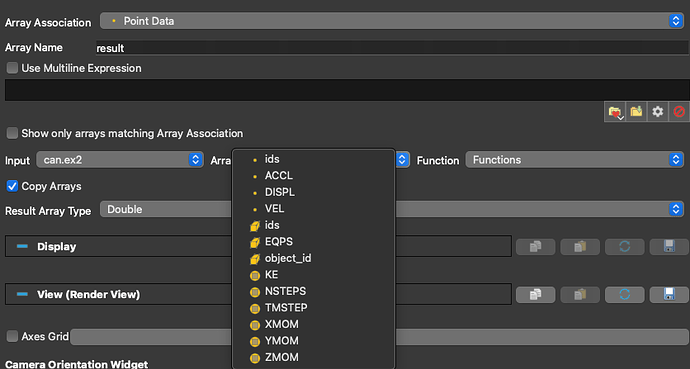The width and height of the screenshot is (690, 369).
Task: Open the Result Array Type Double dropdown
Action: pyautogui.click(x=392, y=209)
